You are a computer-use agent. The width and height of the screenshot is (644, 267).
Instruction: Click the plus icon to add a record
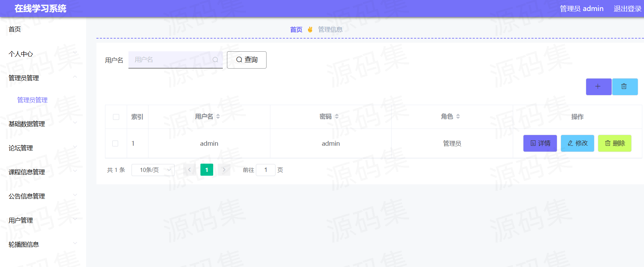599,86
